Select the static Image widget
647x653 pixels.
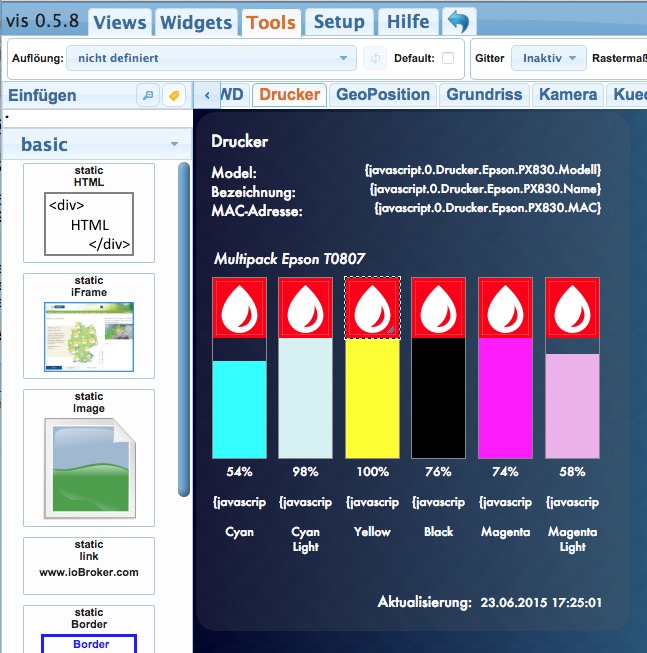point(89,458)
